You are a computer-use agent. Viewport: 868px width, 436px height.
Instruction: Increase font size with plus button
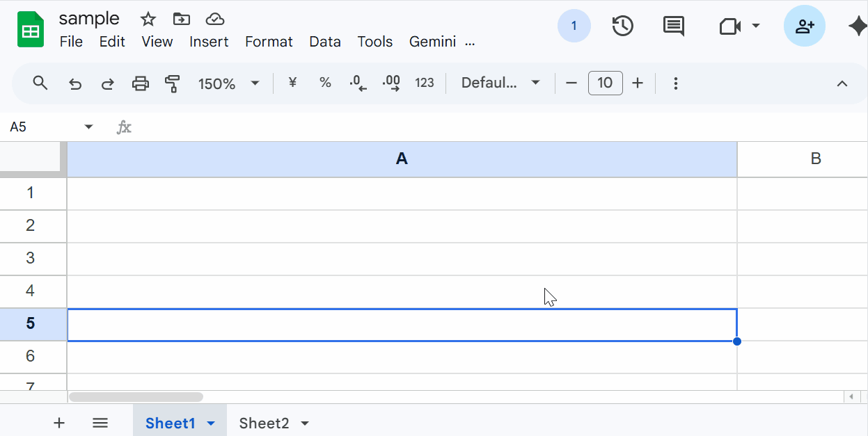(x=638, y=83)
